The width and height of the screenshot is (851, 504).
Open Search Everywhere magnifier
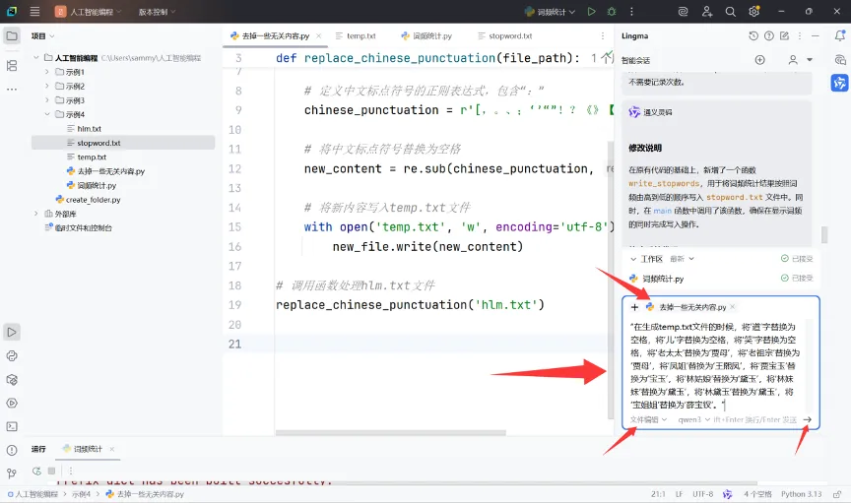pos(731,12)
